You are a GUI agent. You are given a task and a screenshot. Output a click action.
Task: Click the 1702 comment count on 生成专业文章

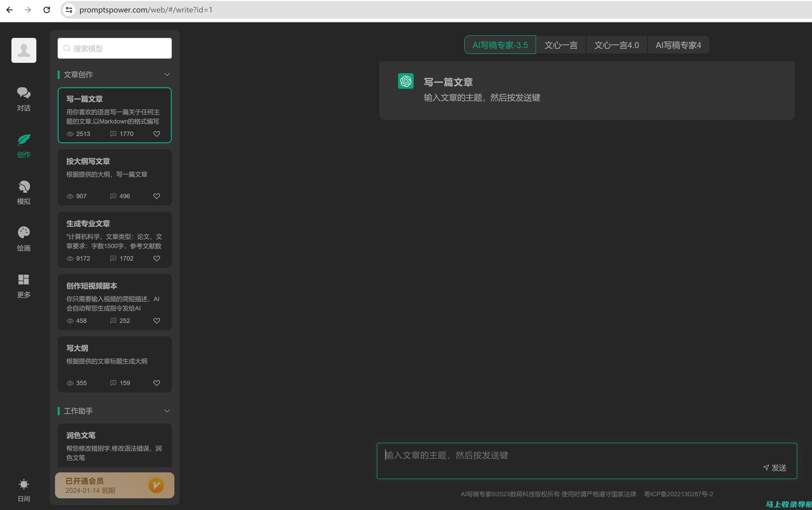(126, 258)
